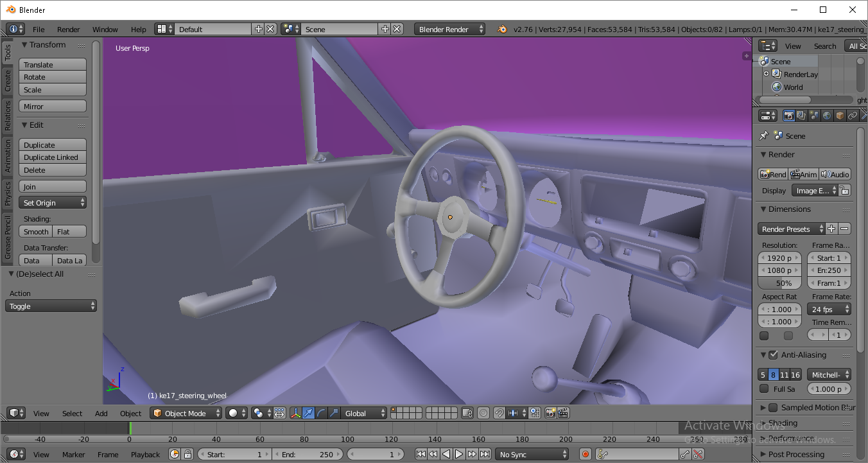The width and height of the screenshot is (868, 463).
Task: Open the Blender Render engine dropdown
Action: (450, 30)
